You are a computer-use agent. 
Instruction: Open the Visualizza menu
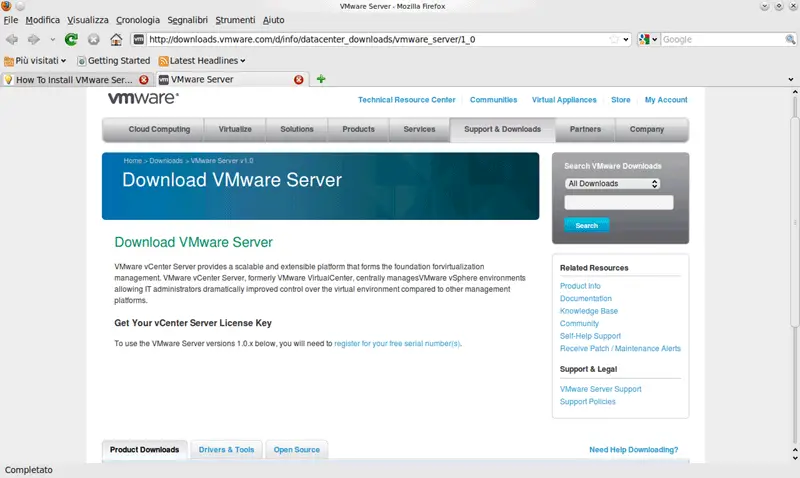coord(88,20)
